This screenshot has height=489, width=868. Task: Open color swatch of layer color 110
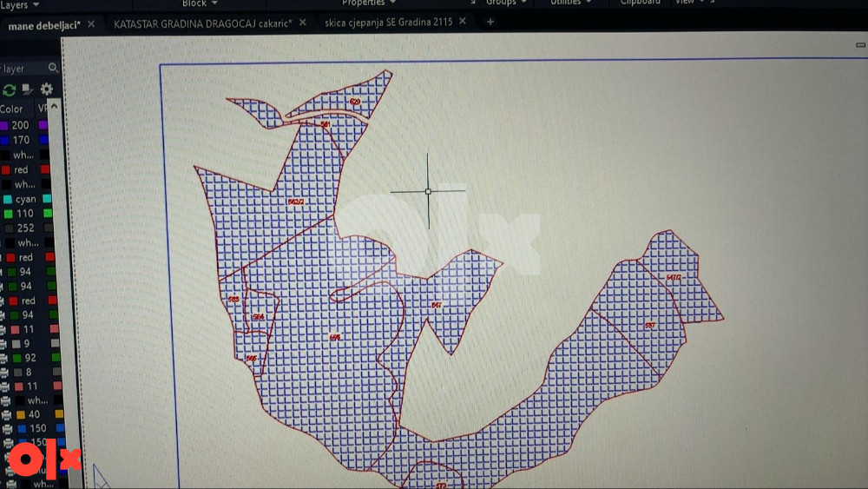tap(9, 214)
